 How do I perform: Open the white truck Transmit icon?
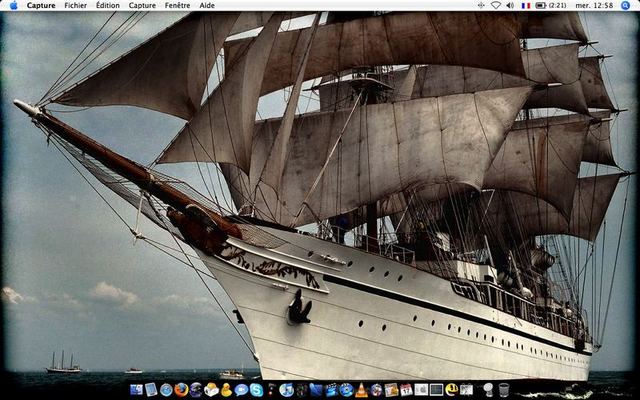pyautogui.click(x=211, y=389)
